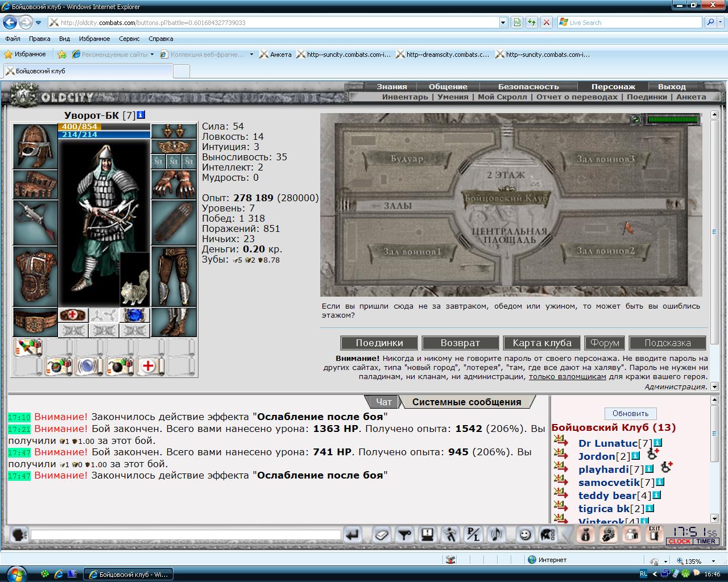Click the Поединки button below the map
Image resolution: width=728 pixels, height=582 pixels.
(x=379, y=343)
